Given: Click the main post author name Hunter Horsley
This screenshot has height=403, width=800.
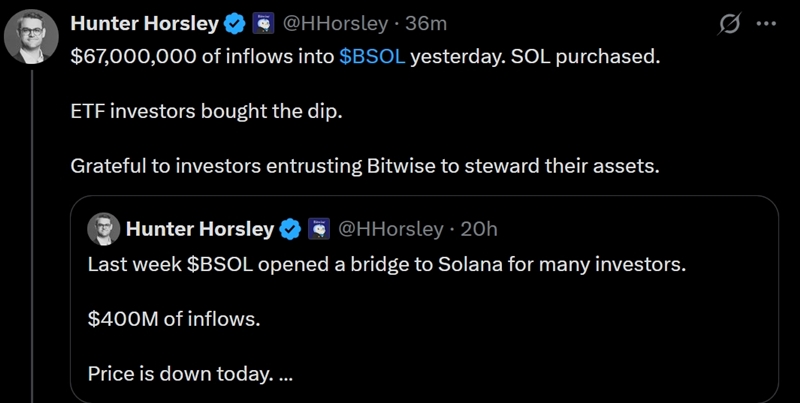Looking at the screenshot, I should 144,22.
